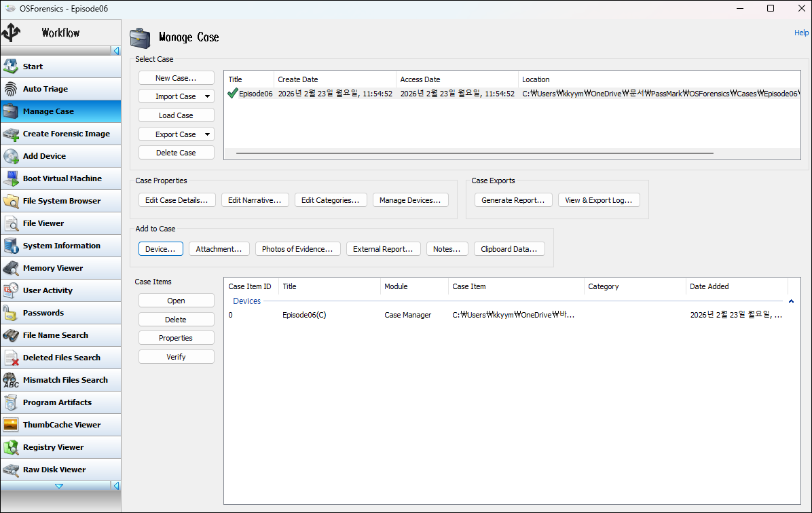Open the Help link
812x513 pixels.
tap(801, 33)
